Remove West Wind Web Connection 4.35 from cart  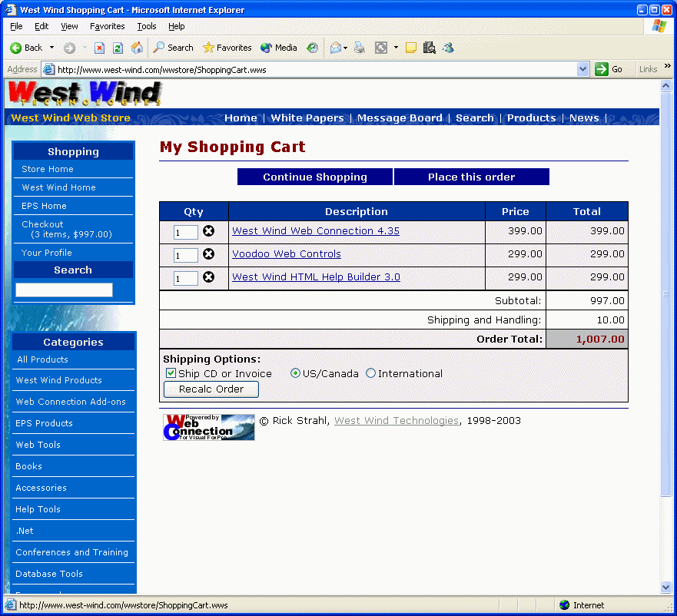(208, 231)
